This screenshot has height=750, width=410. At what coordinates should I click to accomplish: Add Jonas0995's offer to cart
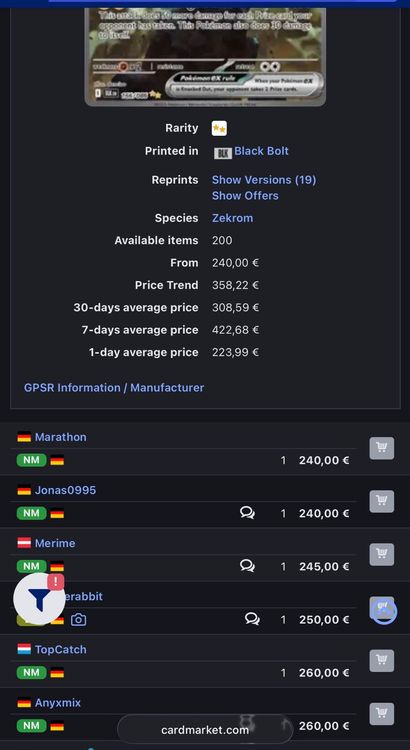pos(381,501)
